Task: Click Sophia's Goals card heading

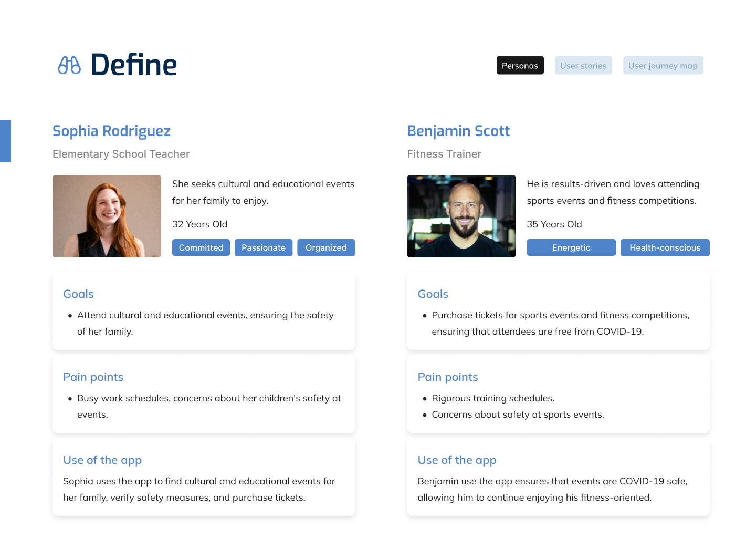Action: (x=78, y=294)
